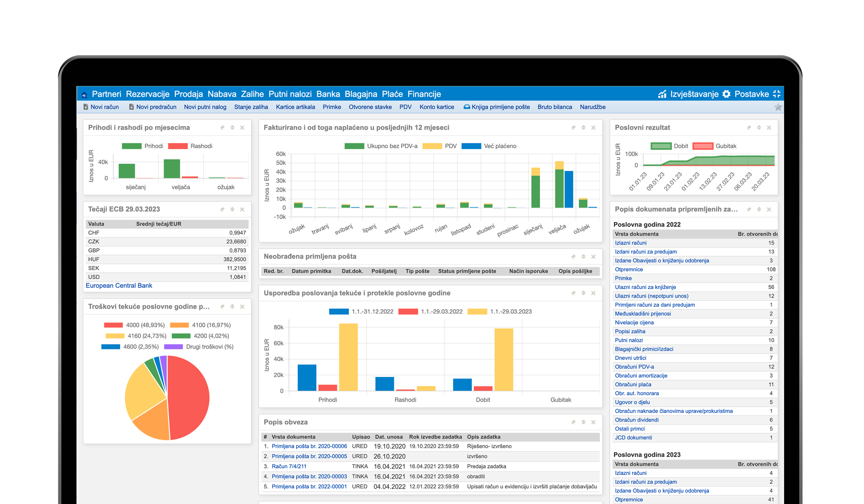Click the Izvještavanje chart icon
The image size is (864, 504).
point(662,94)
